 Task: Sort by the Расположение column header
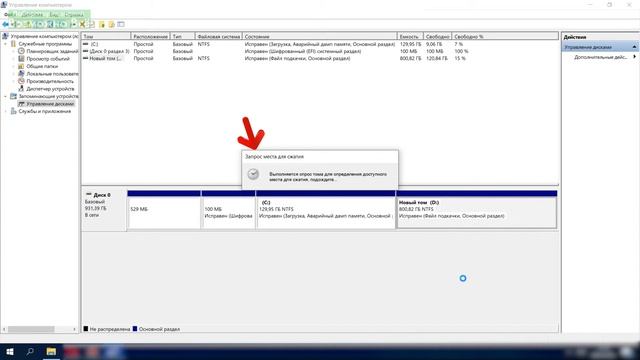coord(150,36)
